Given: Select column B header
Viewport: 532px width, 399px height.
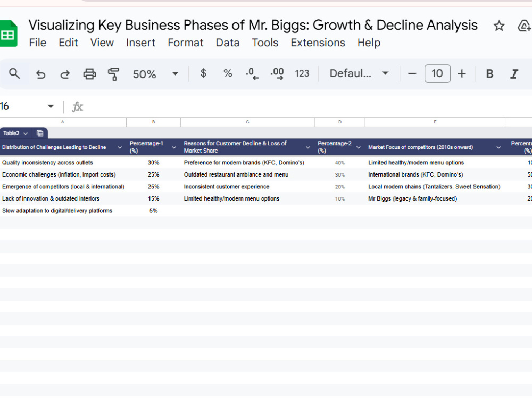Looking at the screenshot, I should [153, 122].
